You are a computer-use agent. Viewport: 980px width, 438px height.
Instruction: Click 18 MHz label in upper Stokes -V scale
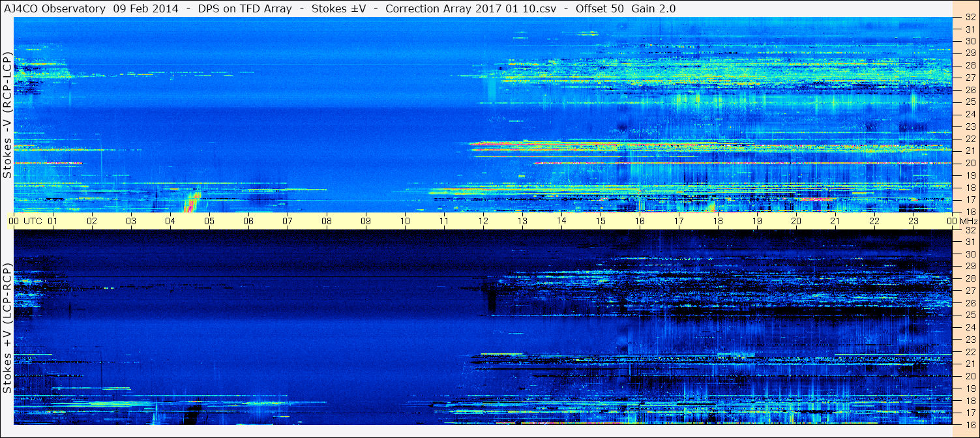pos(970,188)
